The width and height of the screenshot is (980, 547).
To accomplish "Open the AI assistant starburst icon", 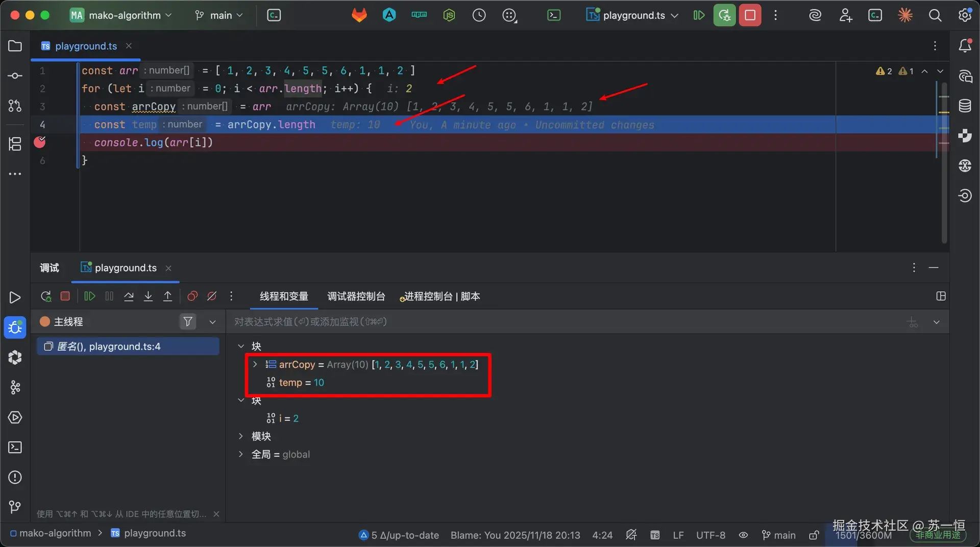I will point(905,15).
